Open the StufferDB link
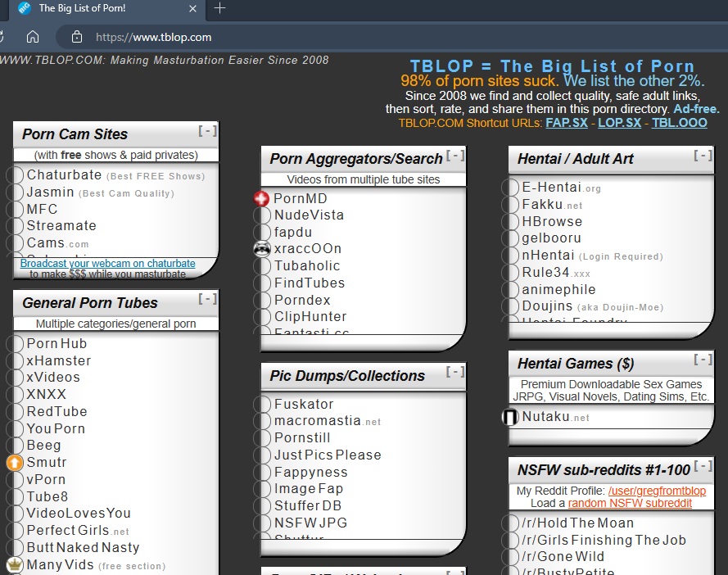The width and height of the screenshot is (728, 575). coord(308,506)
